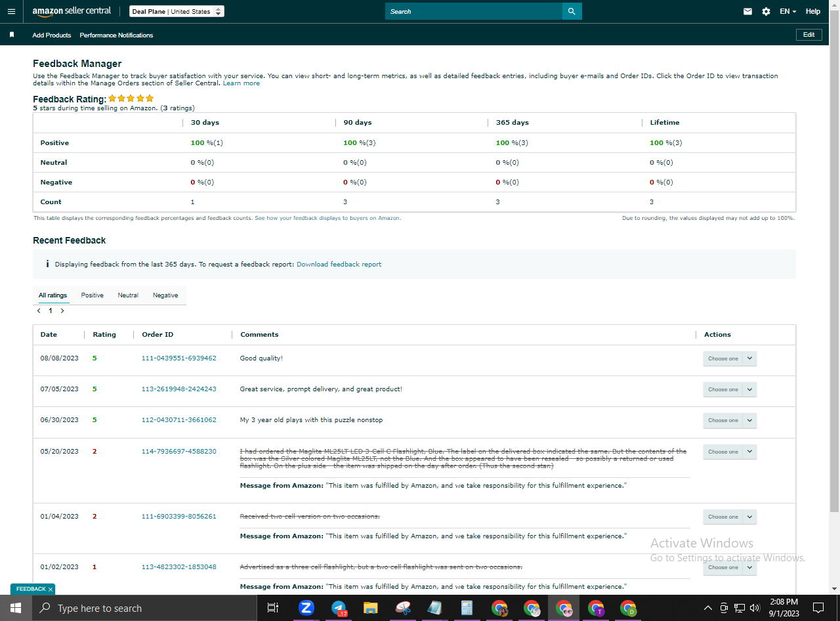This screenshot has height=621, width=840.
Task: Expand the Deal Plane marketplace selector
Action: click(x=177, y=11)
